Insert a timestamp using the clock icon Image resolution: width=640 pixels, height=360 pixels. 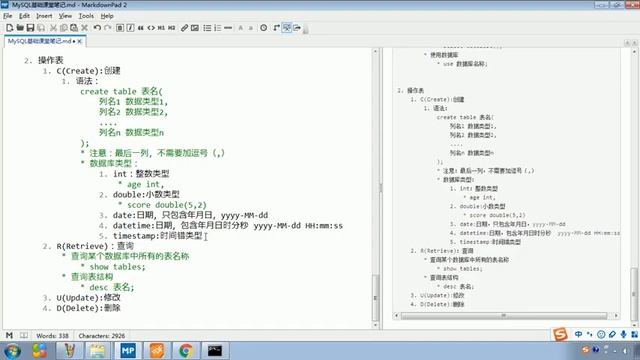point(264,28)
